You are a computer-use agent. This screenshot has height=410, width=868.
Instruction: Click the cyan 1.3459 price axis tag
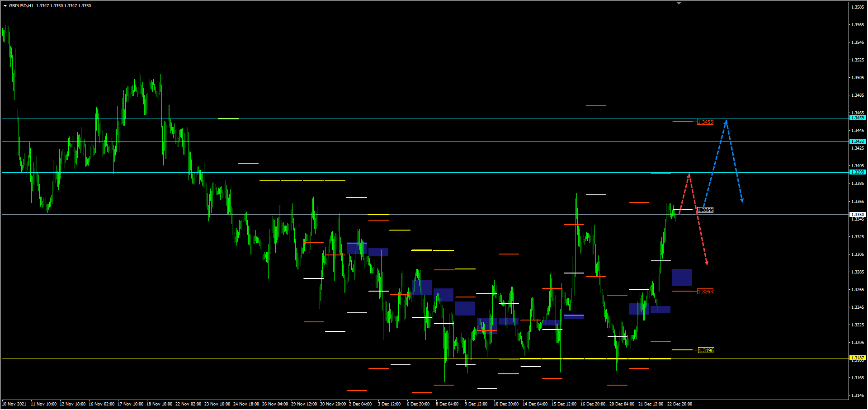tap(857, 118)
